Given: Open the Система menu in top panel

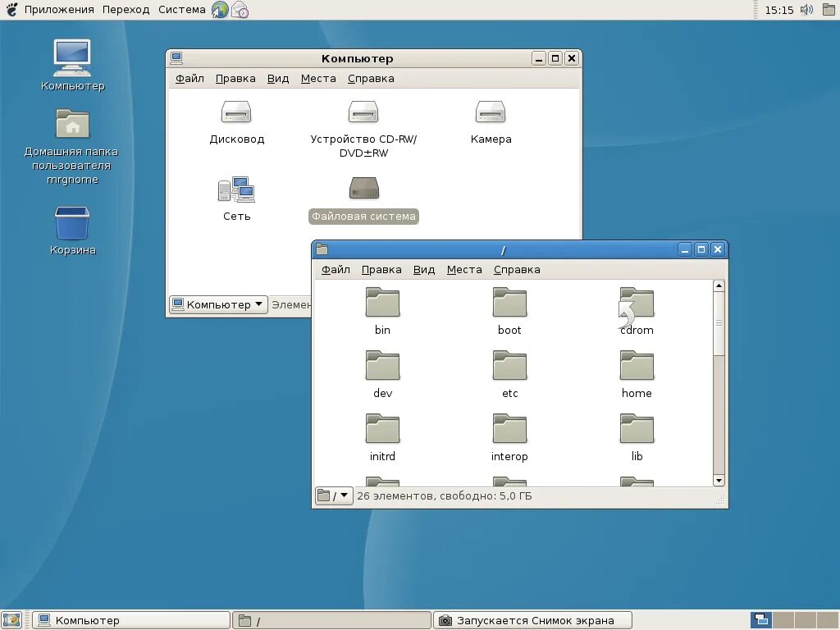Looking at the screenshot, I should [x=181, y=10].
